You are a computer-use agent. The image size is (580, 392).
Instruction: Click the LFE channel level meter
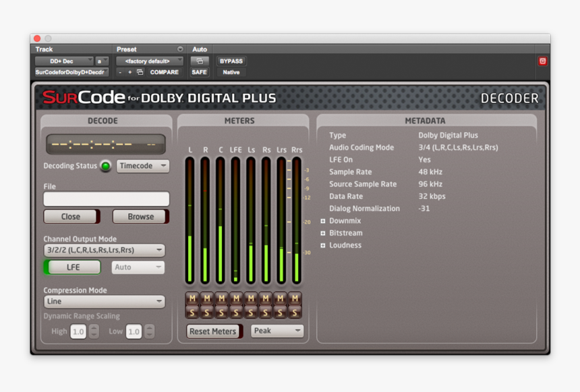point(235,220)
